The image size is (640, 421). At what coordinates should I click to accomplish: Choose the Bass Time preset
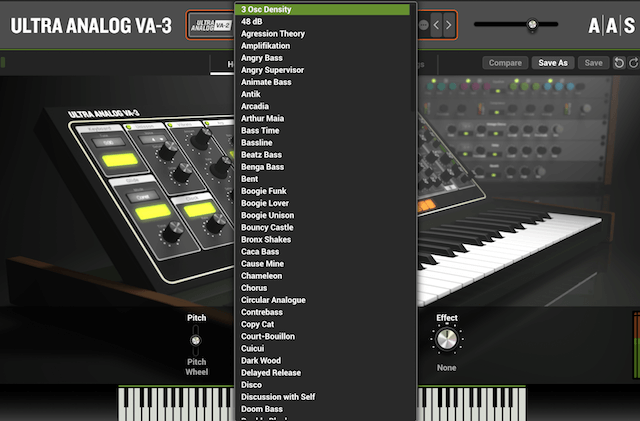pos(322,131)
